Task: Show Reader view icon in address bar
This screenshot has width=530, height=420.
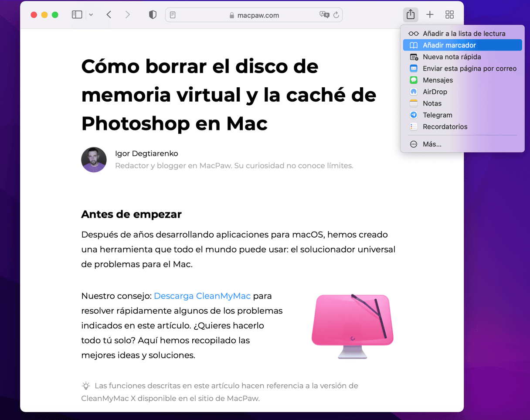Action: click(x=173, y=15)
